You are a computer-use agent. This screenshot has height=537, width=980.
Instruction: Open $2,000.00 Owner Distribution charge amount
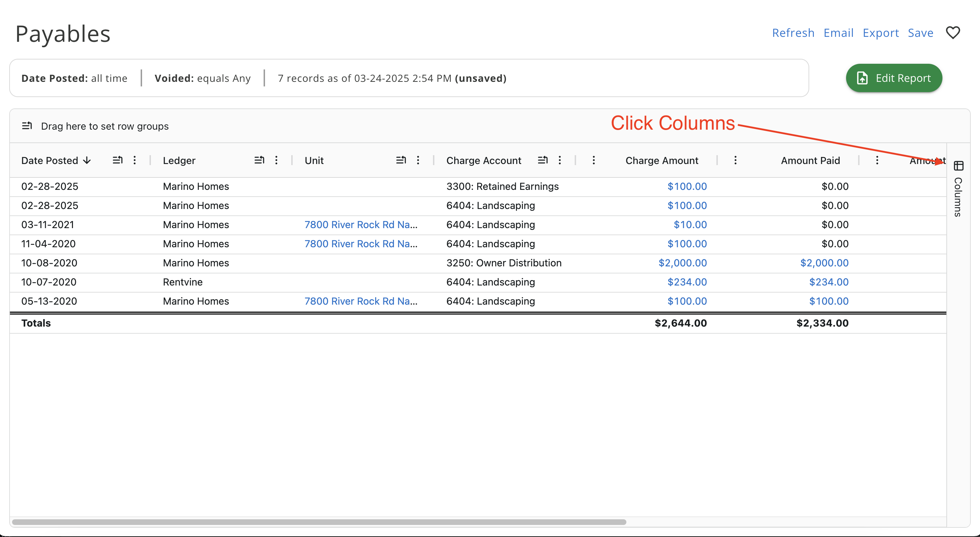[682, 263]
